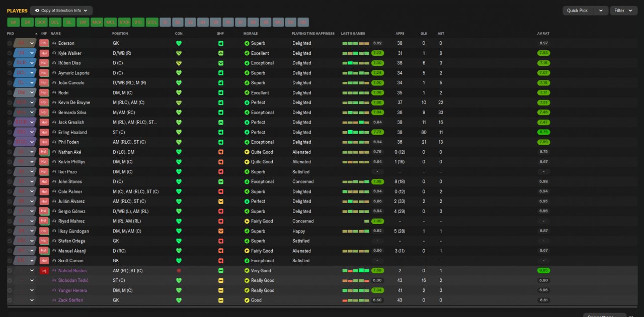Toggle the selection tick for Ederson
The height and width of the screenshot is (317, 644).
tap(10, 43)
